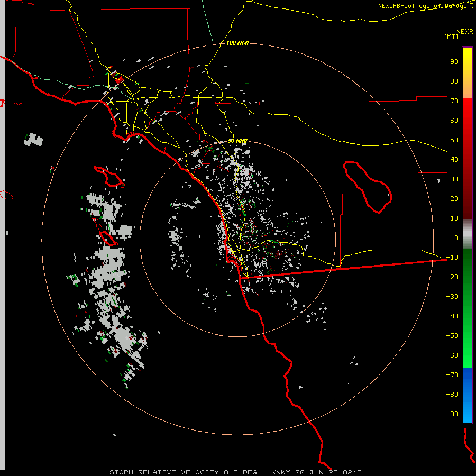Select the 50 value on the velocity scale

(x=454, y=140)
